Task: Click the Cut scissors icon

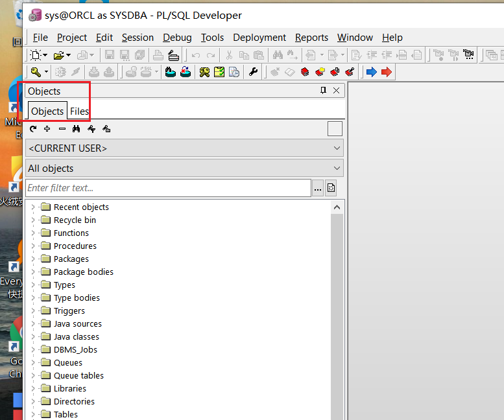Action: [x=229, y=55]
